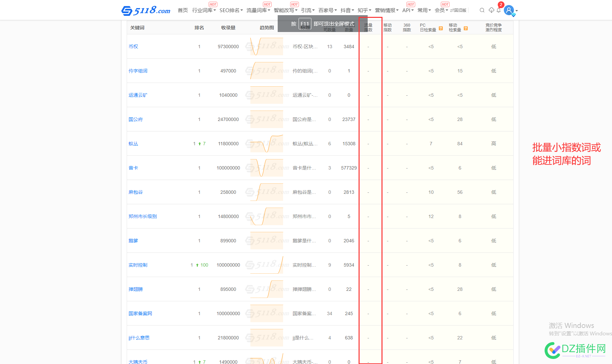
Task: Open keyword link 国公府
Action: [x=135, y=119]
